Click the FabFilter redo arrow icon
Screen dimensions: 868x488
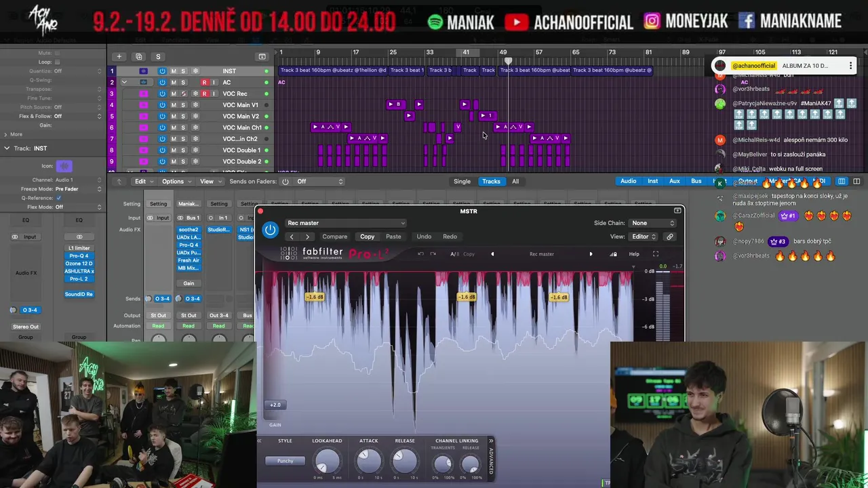click(x=433, y=254)
